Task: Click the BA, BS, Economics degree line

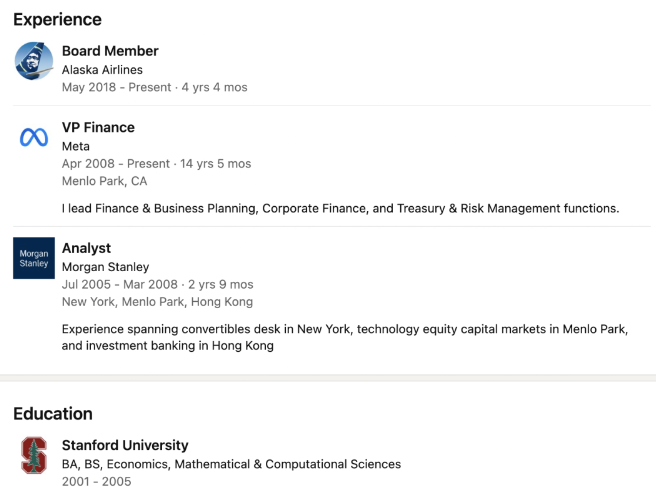Action: point(231,464)
